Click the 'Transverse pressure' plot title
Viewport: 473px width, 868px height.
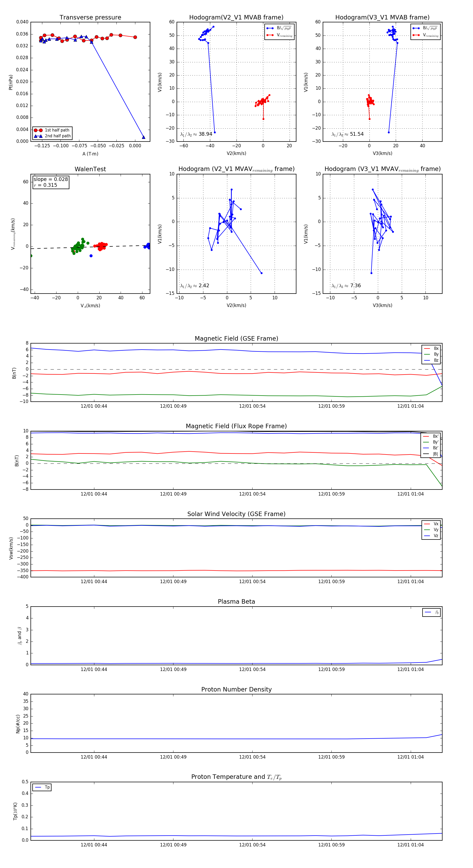point(90,18)
